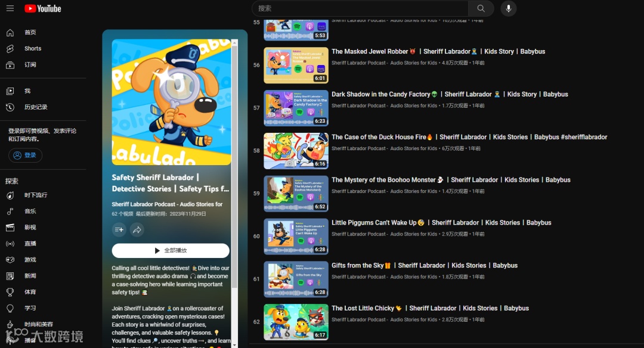Click inside the search box (搜索)

pyautogui.click(x=360, y=8)
